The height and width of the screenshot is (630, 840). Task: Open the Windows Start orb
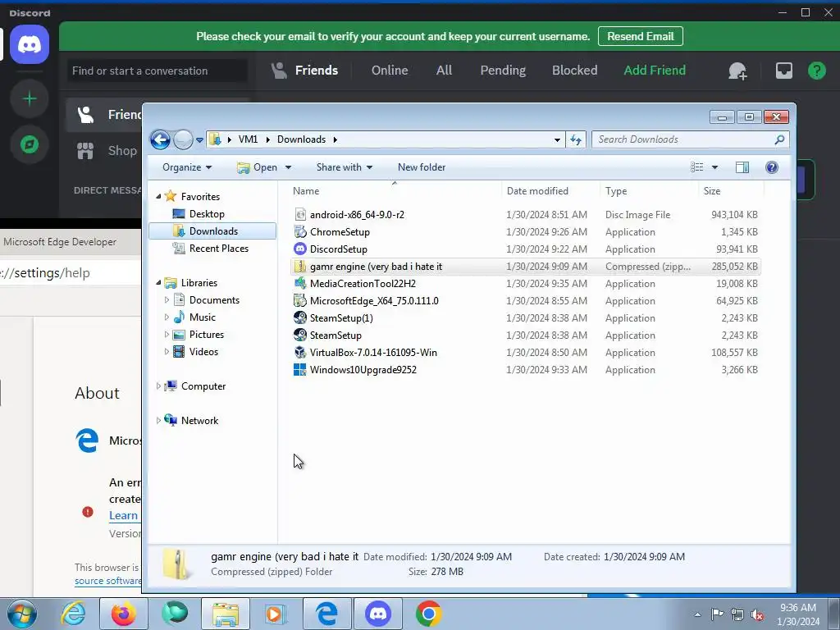[22, 614]
